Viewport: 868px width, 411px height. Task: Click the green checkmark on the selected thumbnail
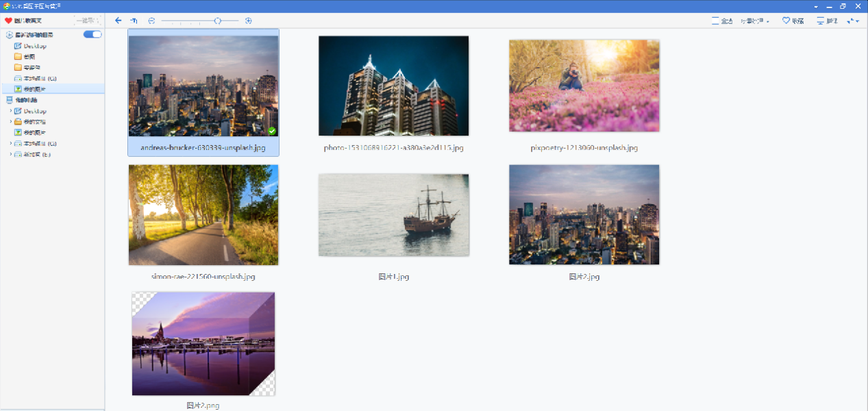pos(272,131)
